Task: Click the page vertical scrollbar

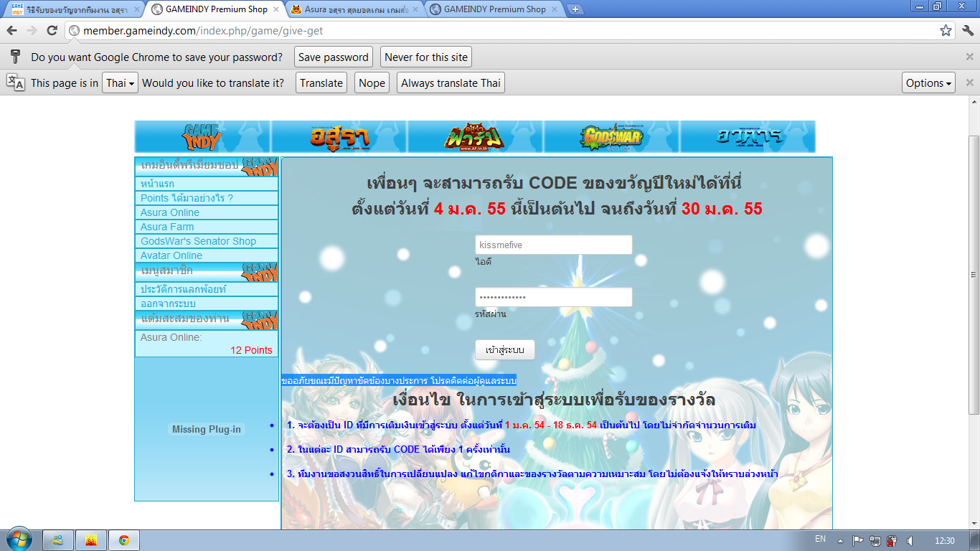Action: click(973, 273)
